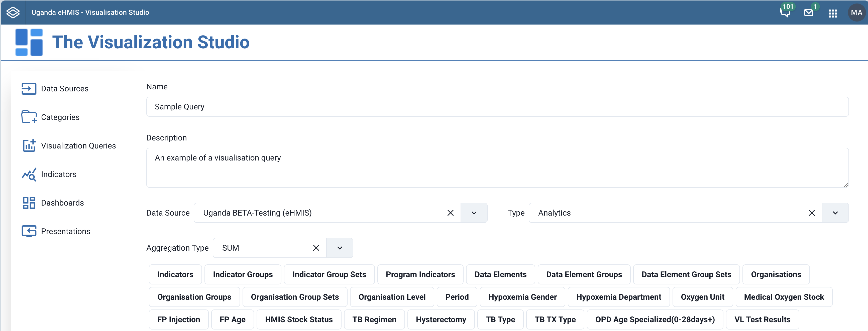Click the Visualization Studio logo icon
Image resolution: width=868 pixels, height=331 pixels.
[29, 42]
